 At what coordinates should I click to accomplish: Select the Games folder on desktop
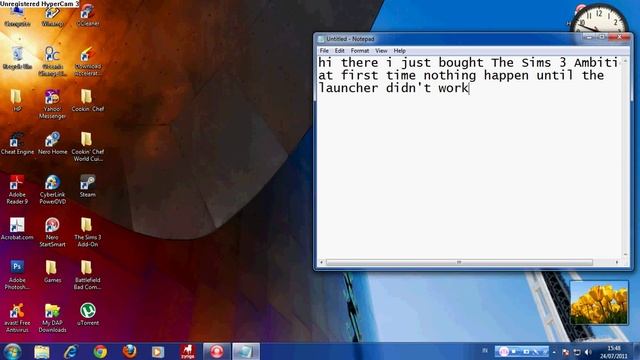[x=52, y=271]
